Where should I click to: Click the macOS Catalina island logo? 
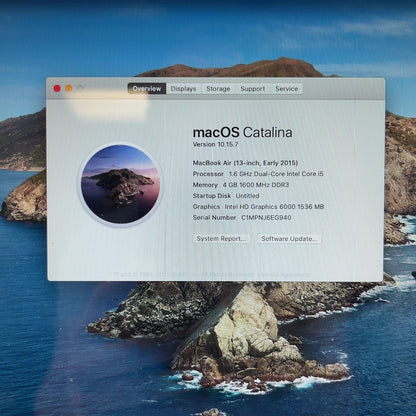[120, 184]
